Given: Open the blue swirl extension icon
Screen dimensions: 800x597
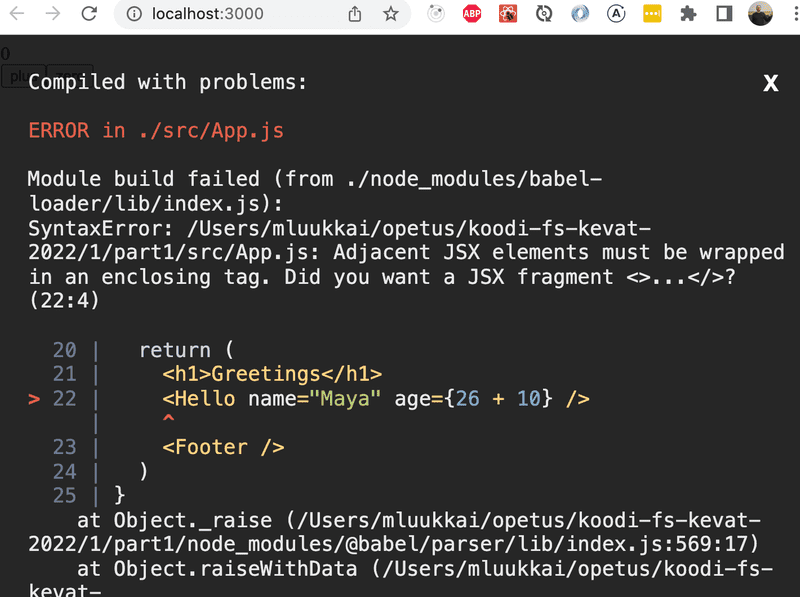Looking at the screenshot, I should click(x=580, y=14).
